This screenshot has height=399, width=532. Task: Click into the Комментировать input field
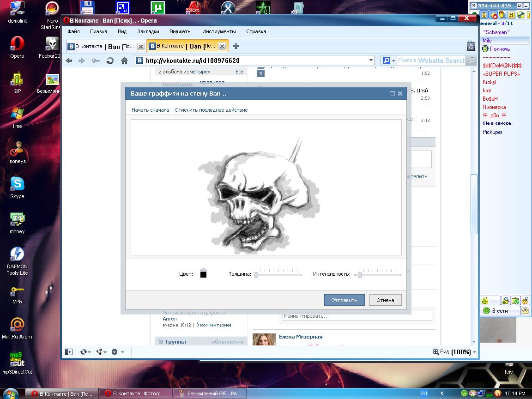[357, 316]
